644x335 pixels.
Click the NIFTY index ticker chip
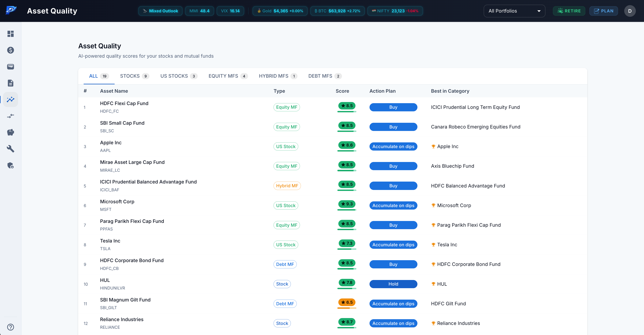point(395,11)
